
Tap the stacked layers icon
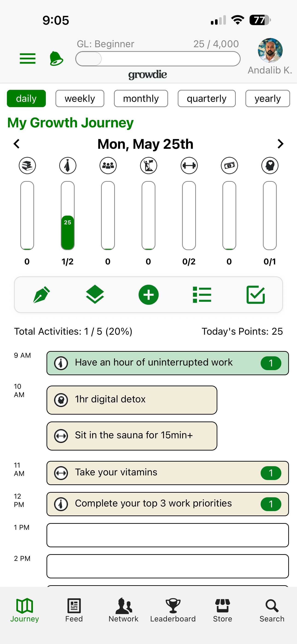pyautogui.click(x=95, y=295)
